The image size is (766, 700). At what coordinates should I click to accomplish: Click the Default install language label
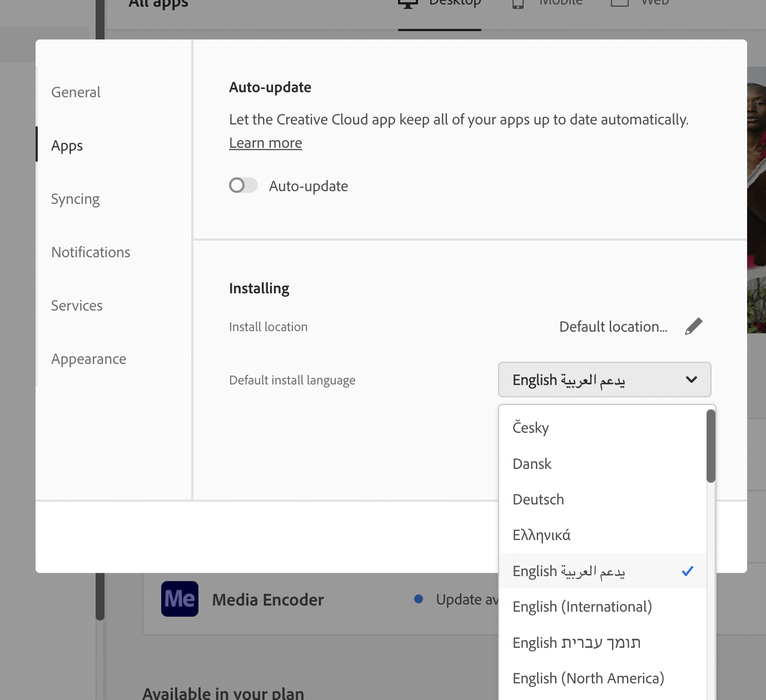292,380
